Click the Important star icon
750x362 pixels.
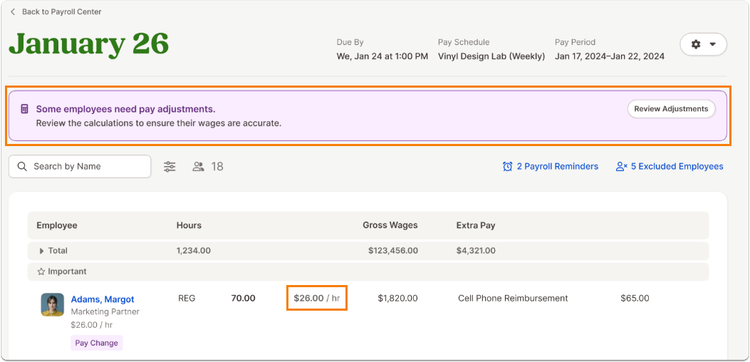click(x=41, y=272)
